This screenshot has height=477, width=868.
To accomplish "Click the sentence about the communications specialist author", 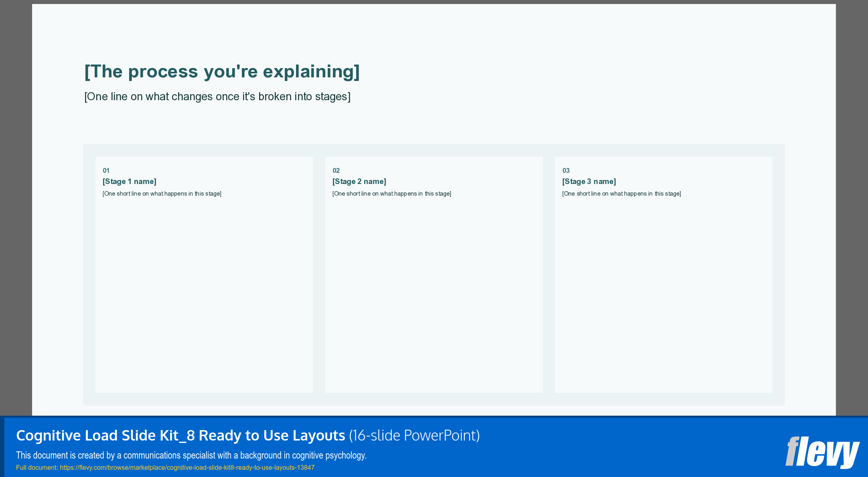I will click(x=191, y=455).
